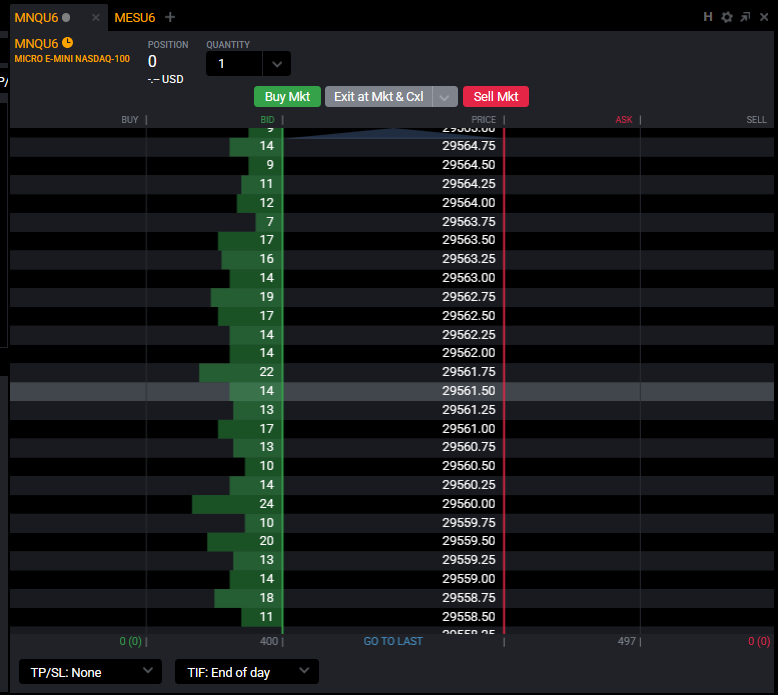Screen dimensions: 778x695
Task: Switch to the MESU6 tab
Action: click(x=134, y=18)
